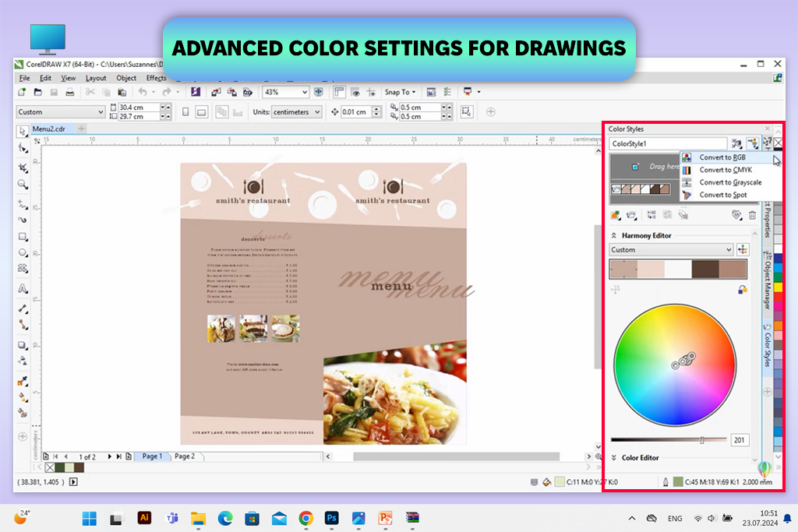Select the Pick tool in toolbox

pyautogui.click(x=23, y=131)
